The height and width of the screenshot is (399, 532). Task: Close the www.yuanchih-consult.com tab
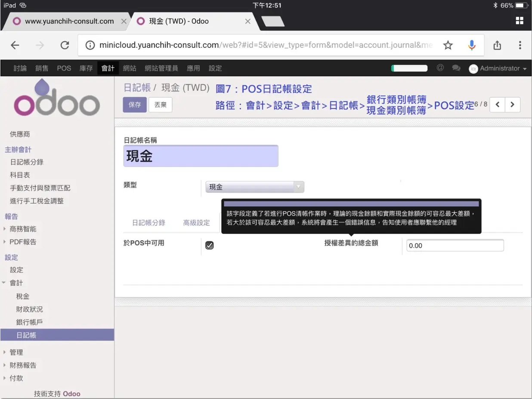click(124, 21)
